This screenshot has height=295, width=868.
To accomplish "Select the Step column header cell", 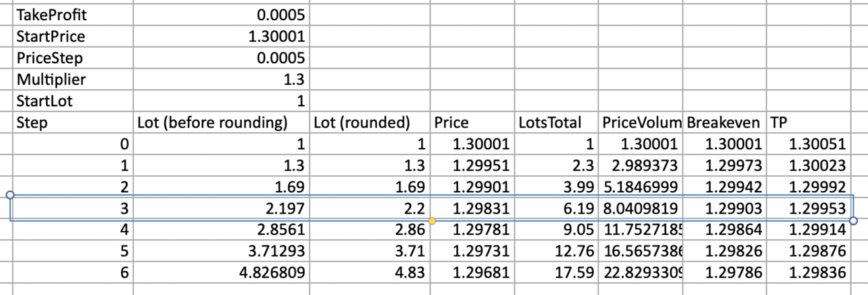I will tap(72, 123).
